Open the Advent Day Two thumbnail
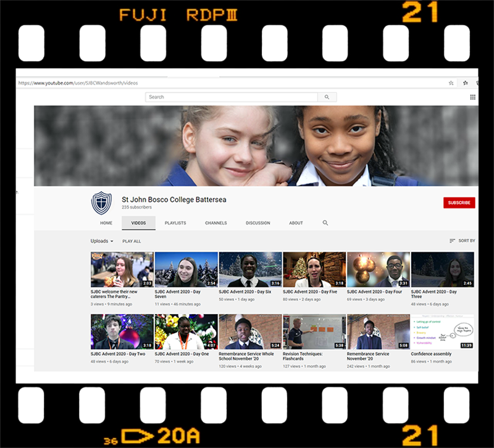 coord(122,331)
